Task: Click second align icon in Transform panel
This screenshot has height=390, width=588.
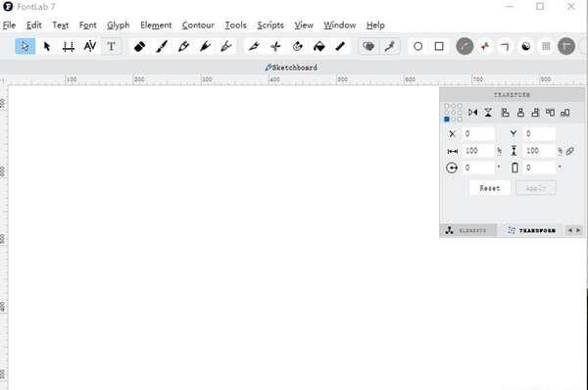Action: pyautogui.click(x=520, y=113)
